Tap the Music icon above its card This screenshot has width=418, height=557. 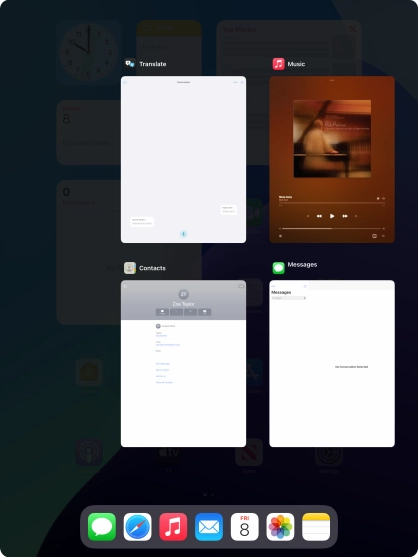tap(278, 64)
